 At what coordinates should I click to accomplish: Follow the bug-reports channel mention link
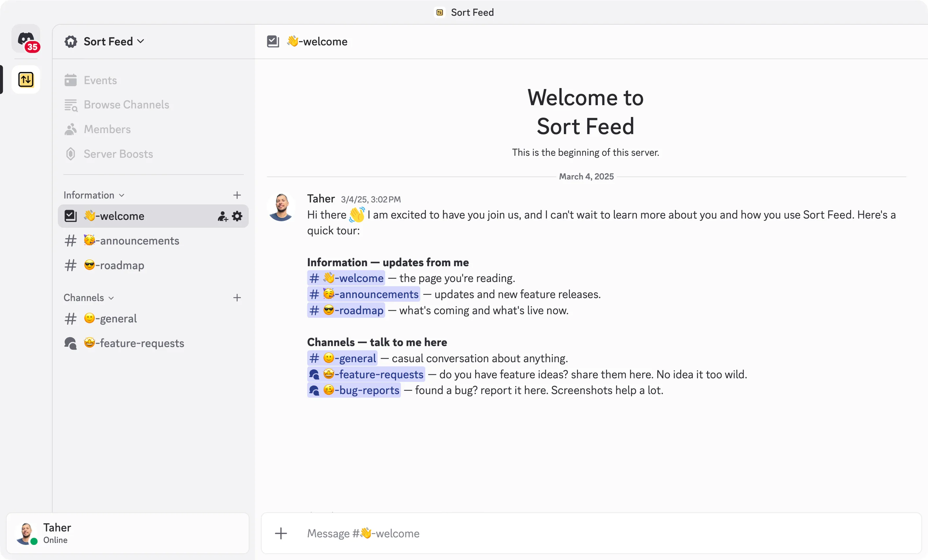point(354,390)
